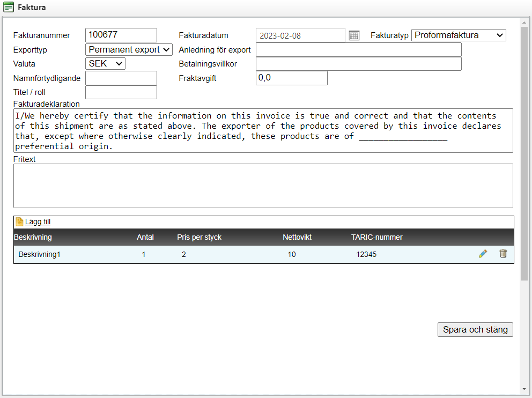Screen dimensions: 532x398
Task: Click into Anledning för export field
Action: 358,49
